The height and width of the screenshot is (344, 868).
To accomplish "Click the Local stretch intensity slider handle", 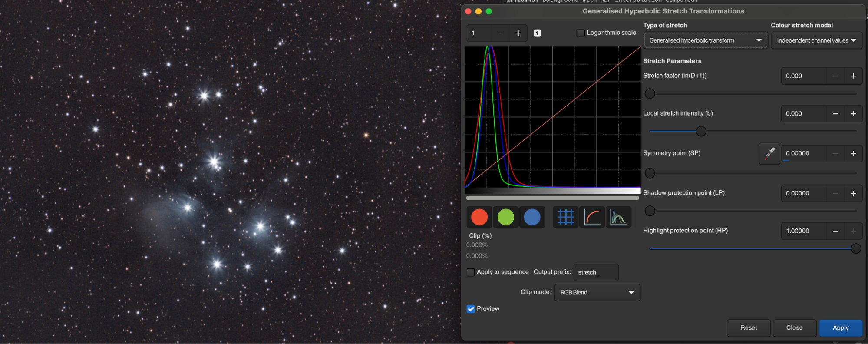I will pyautogui.click(x=701, y=131).
